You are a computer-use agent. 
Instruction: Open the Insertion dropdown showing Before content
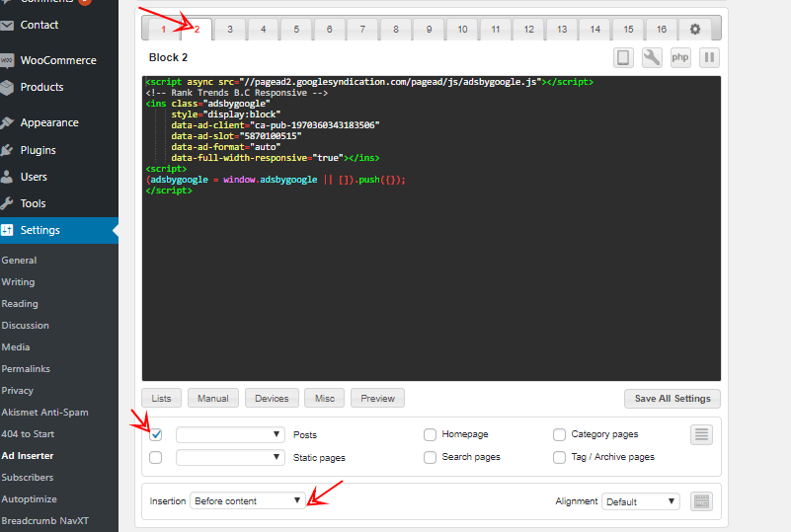point(247,500)
